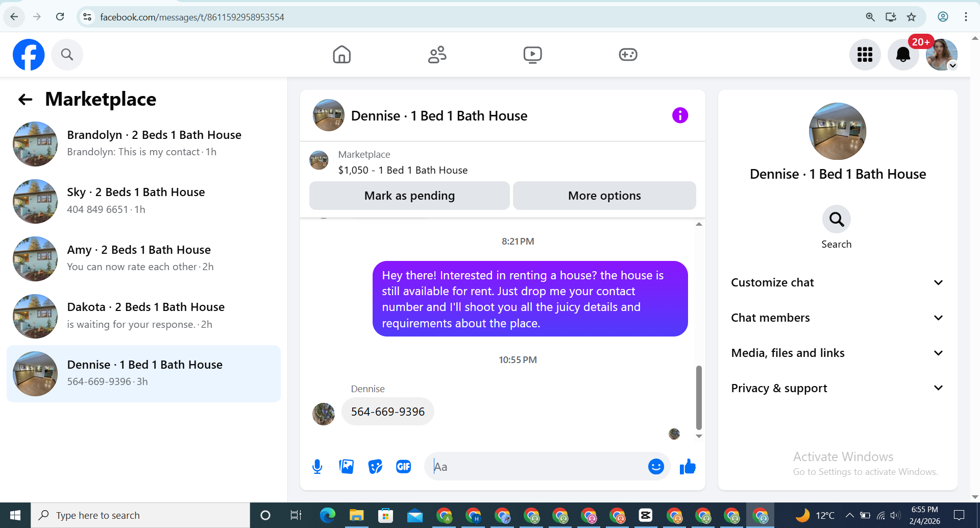This screenshot has width=980, height=528.
Task: Click the browser address bar URL
Action: (192, 17)
